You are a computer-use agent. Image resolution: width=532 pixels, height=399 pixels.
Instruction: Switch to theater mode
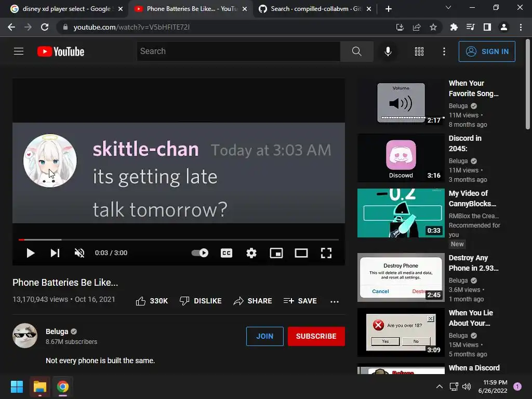(x=301, y=253)
